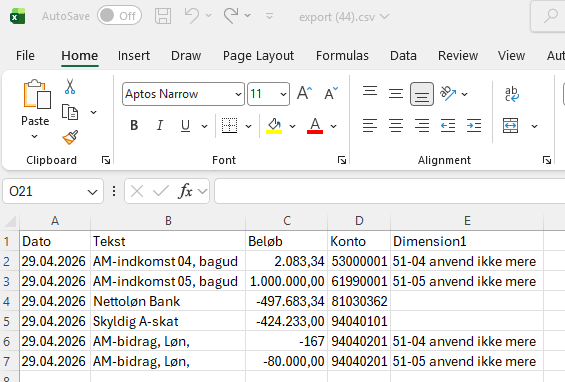Click Increase Font Size icon
The width and height of the screenshot is (565, 382).
[304, 94]
